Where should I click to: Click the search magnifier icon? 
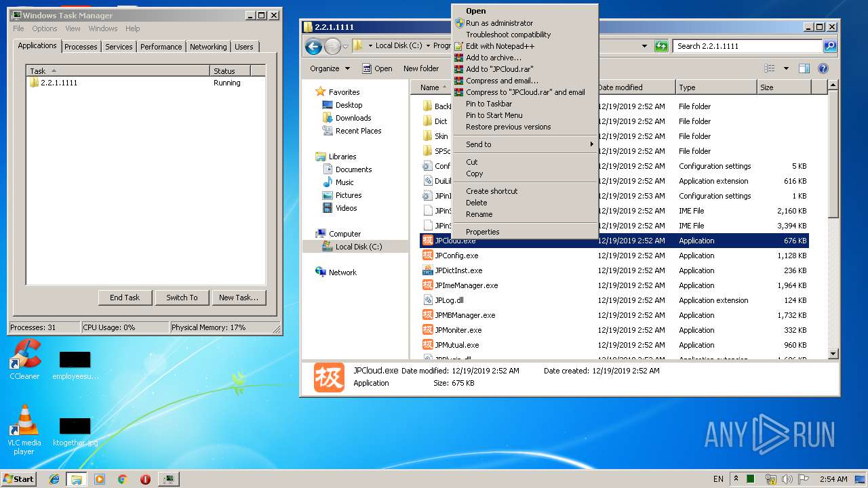829,46
